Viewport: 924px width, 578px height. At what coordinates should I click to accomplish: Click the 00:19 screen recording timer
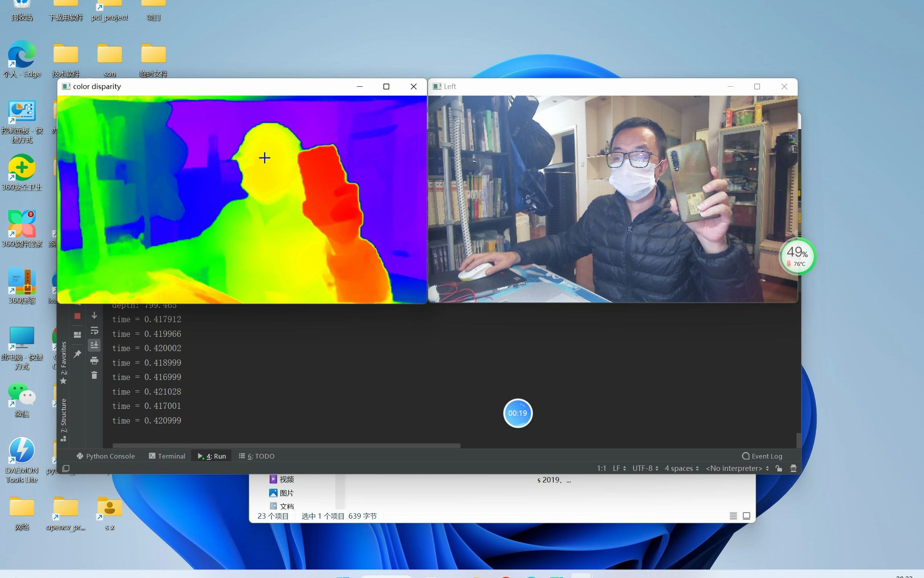click(x=517, y=413)
